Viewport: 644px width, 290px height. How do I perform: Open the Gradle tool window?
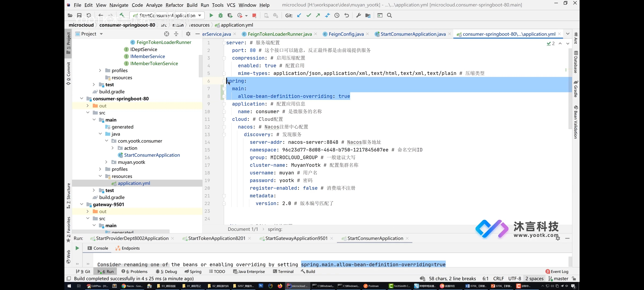(x=576, y=89)
